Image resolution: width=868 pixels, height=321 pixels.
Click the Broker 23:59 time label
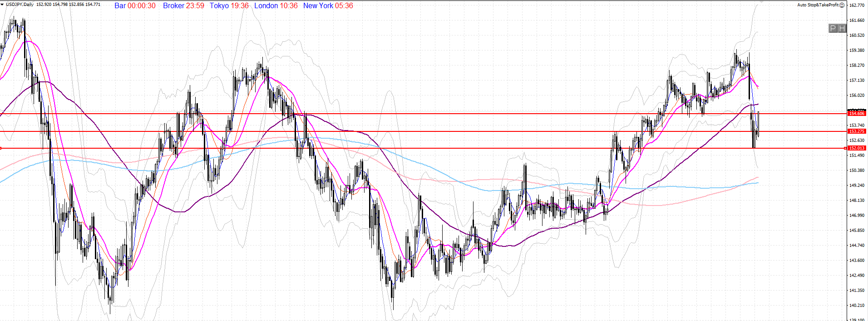183,6
